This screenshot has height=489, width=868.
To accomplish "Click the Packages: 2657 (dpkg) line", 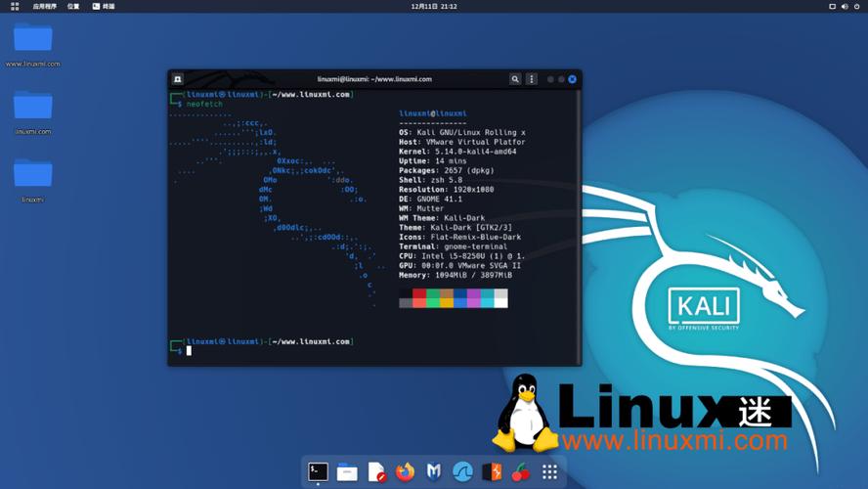I will pyautogui.click(x=446, y=170).
